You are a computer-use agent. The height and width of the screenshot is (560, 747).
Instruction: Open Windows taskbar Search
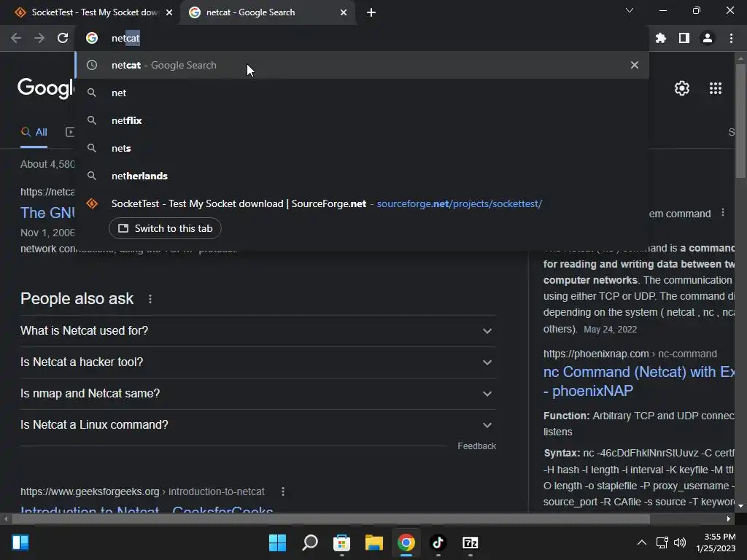(x=309, y=542)
